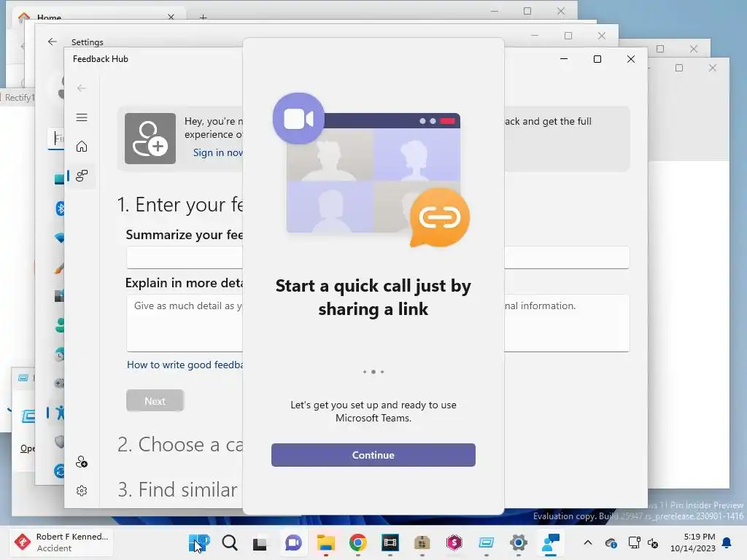Click the 1. Enter your feedback heading
This screenshot has height=560, width=747.
[x=180, y=205]
